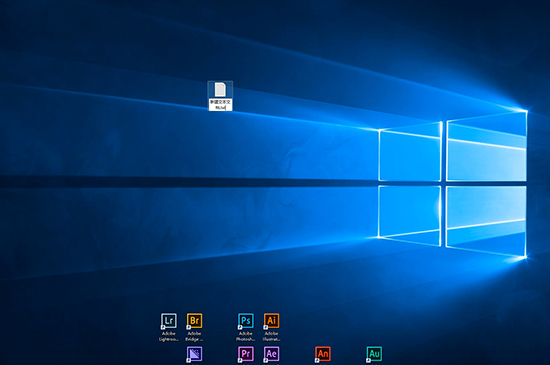The width and height of the screenshot is (550, 365).
Task: Click the new text document file icon
Action: coord(220,89)
